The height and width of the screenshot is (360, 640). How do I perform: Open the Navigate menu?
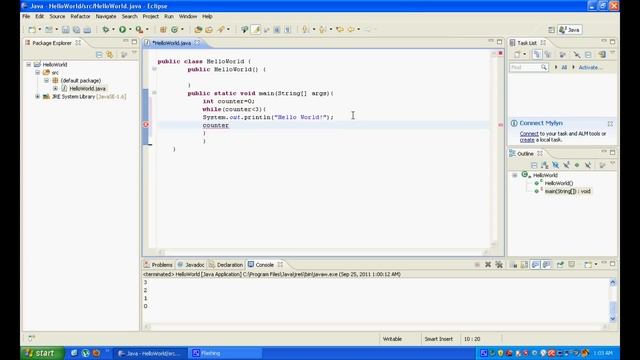point(106,16)
